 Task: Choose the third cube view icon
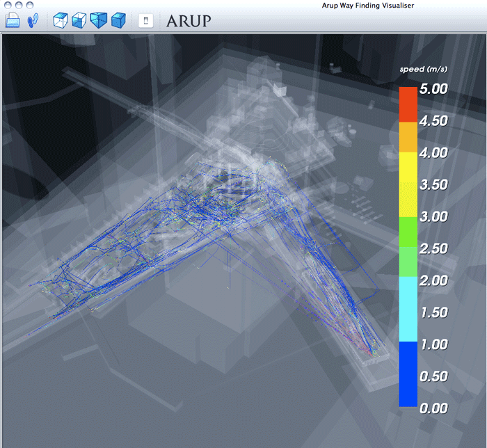tap(99, 20)
